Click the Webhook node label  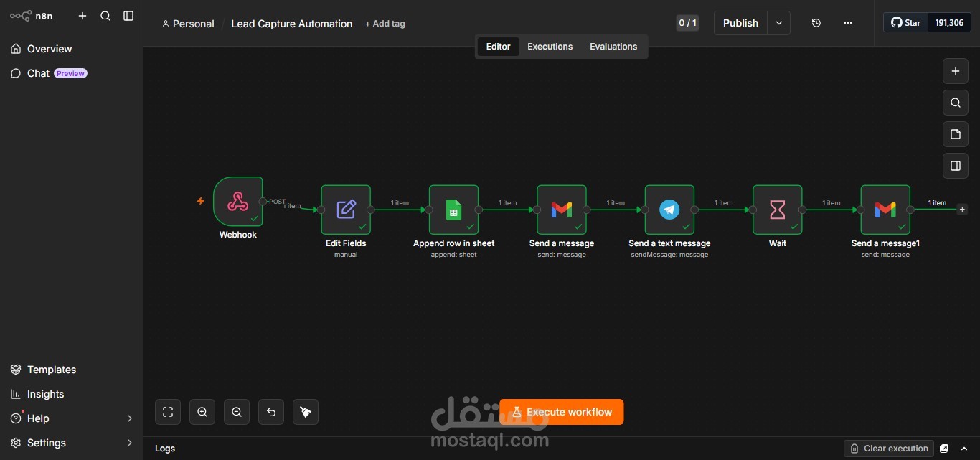click(238, 235)
